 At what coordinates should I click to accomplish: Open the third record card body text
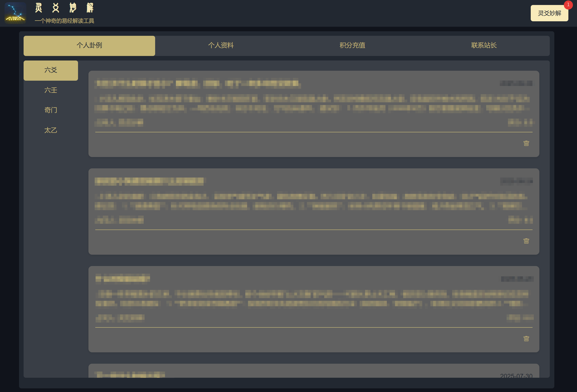point(312,298)
